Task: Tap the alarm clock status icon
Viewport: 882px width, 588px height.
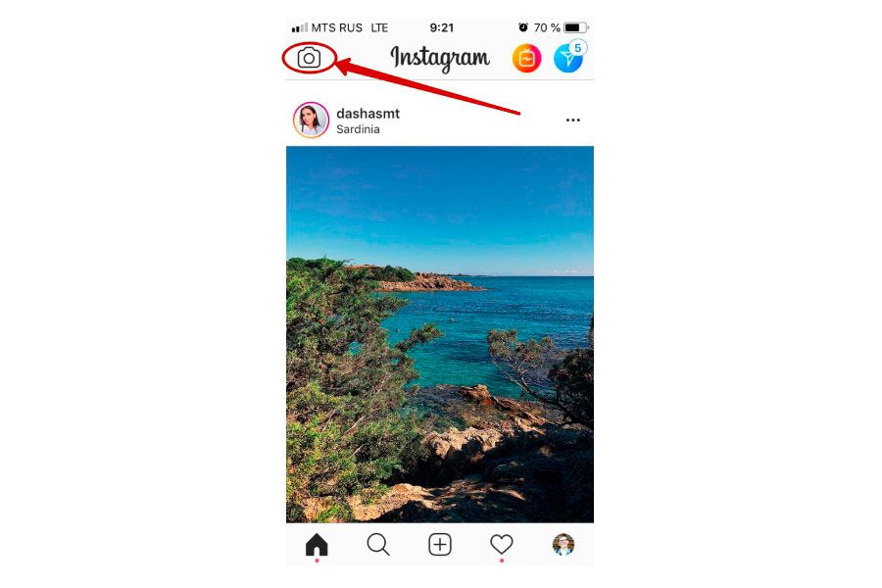Action: point(523,27)
